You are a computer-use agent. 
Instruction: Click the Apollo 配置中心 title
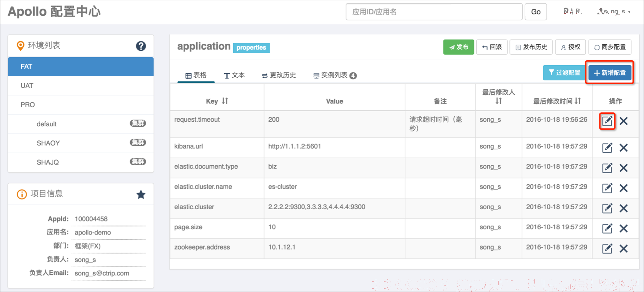coord(54,12)
